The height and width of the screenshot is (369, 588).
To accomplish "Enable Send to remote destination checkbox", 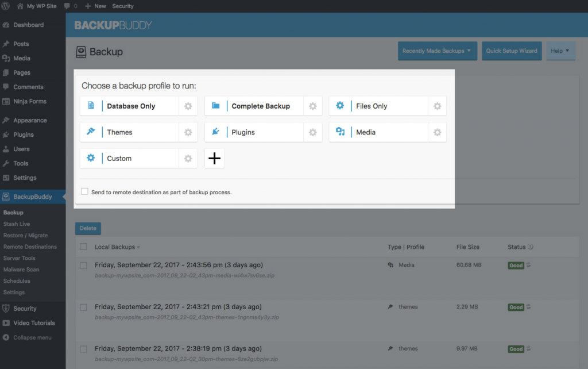I will [85, 191].
